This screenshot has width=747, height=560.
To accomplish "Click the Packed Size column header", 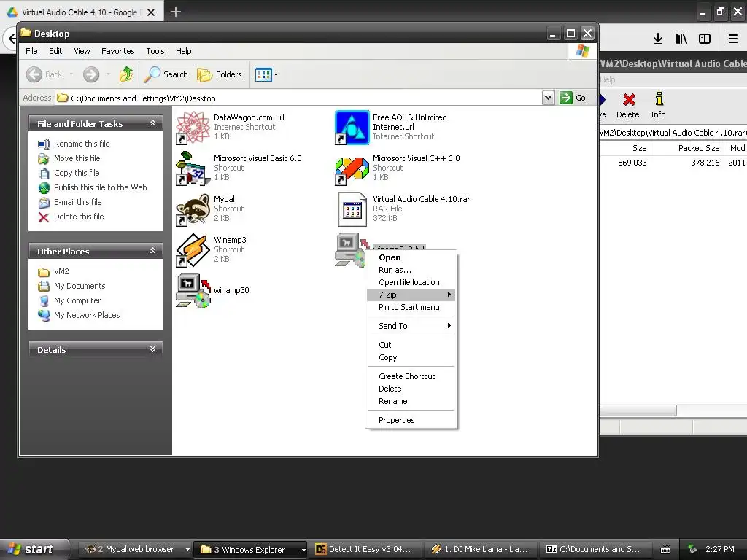I will click(687, 148).
